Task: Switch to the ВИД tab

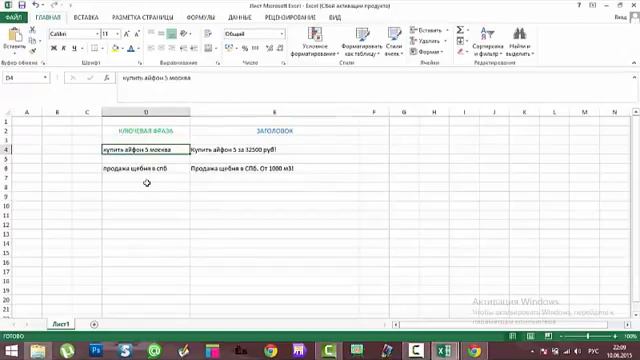Action: click(335, 18)
